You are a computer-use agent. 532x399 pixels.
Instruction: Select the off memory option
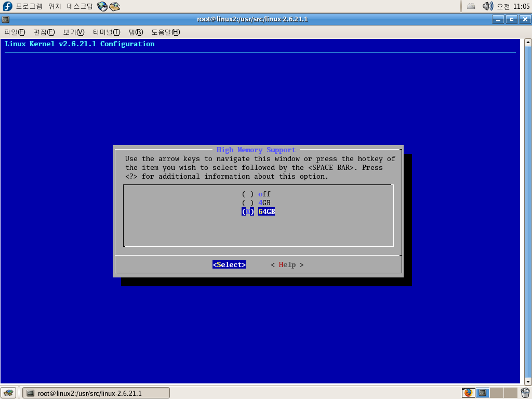pyautogui.click(x=264, y=194)
